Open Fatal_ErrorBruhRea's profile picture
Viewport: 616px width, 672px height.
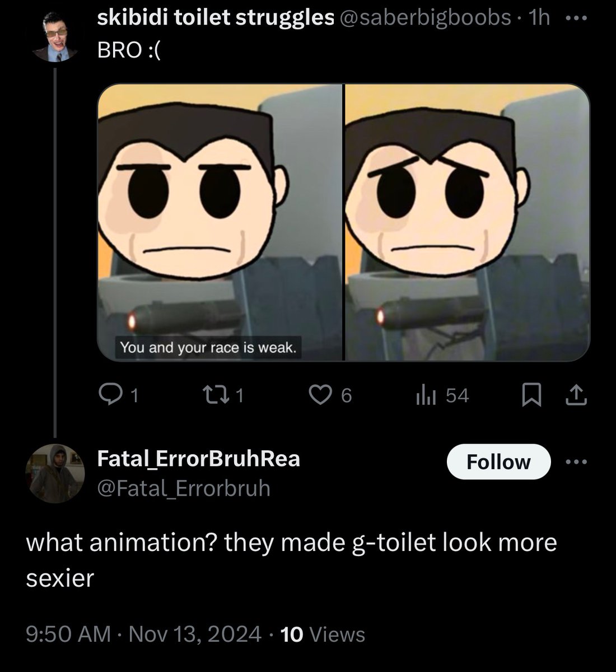55,474
